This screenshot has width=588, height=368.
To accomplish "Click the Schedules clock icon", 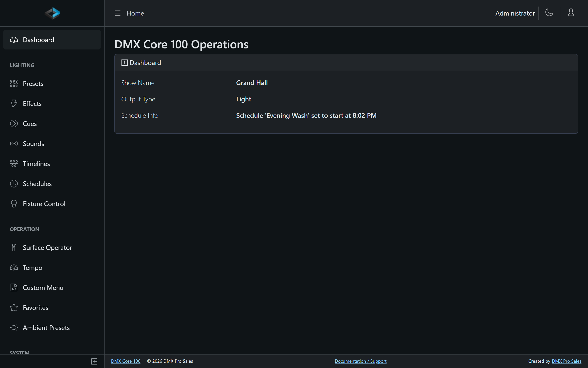I will click(x=14, y=184).
